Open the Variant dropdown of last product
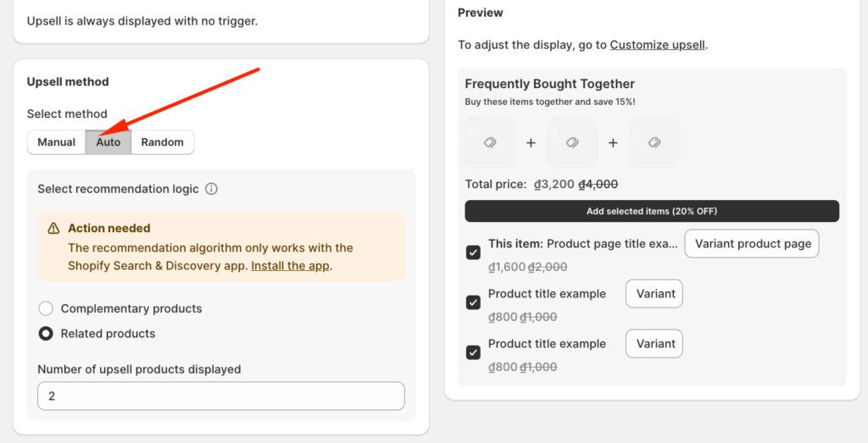 [x=654, y=344]
